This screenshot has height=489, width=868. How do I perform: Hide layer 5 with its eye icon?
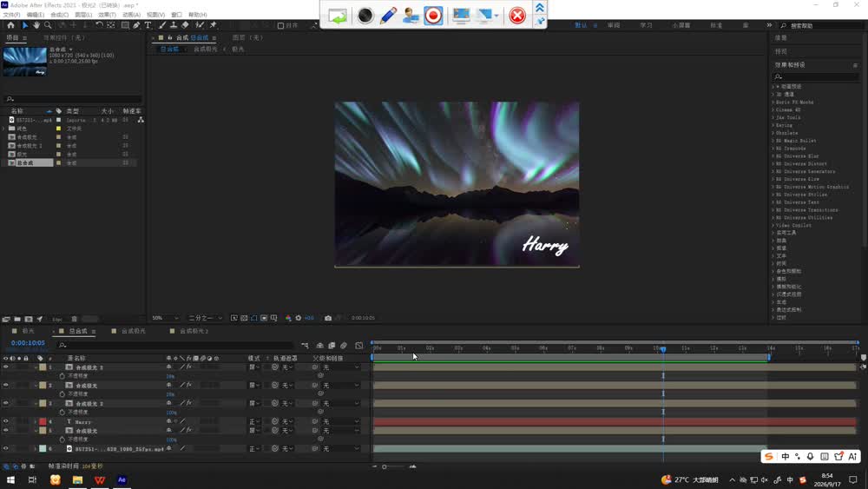(5, 430)
